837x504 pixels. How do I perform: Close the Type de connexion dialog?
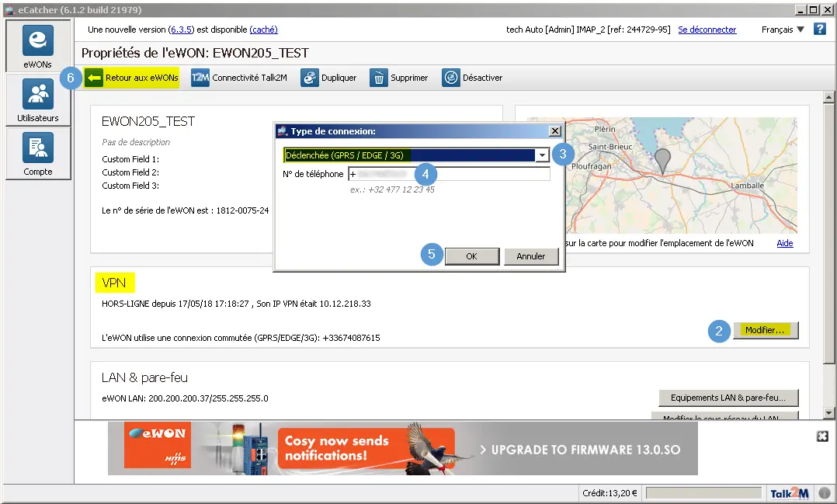pyautogui.click(x=555, y=130)
